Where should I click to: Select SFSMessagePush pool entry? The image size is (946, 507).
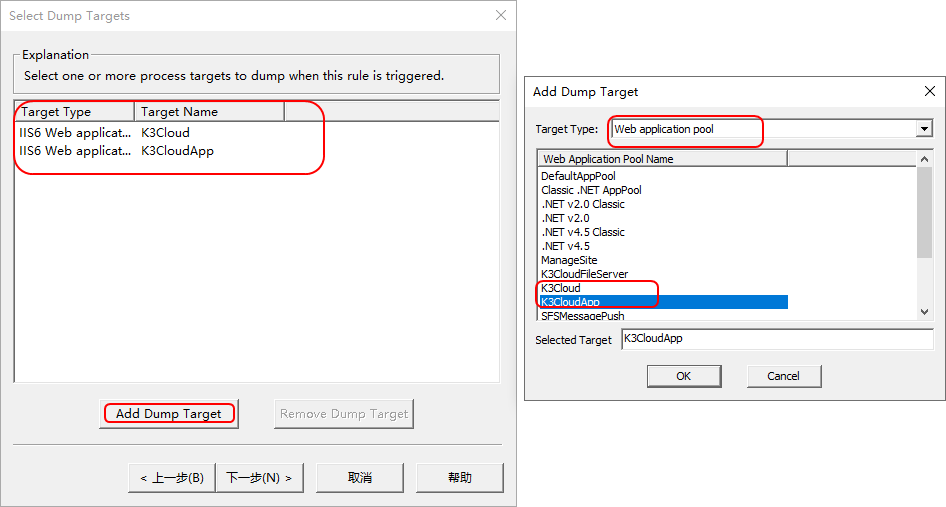click(583, 315)
